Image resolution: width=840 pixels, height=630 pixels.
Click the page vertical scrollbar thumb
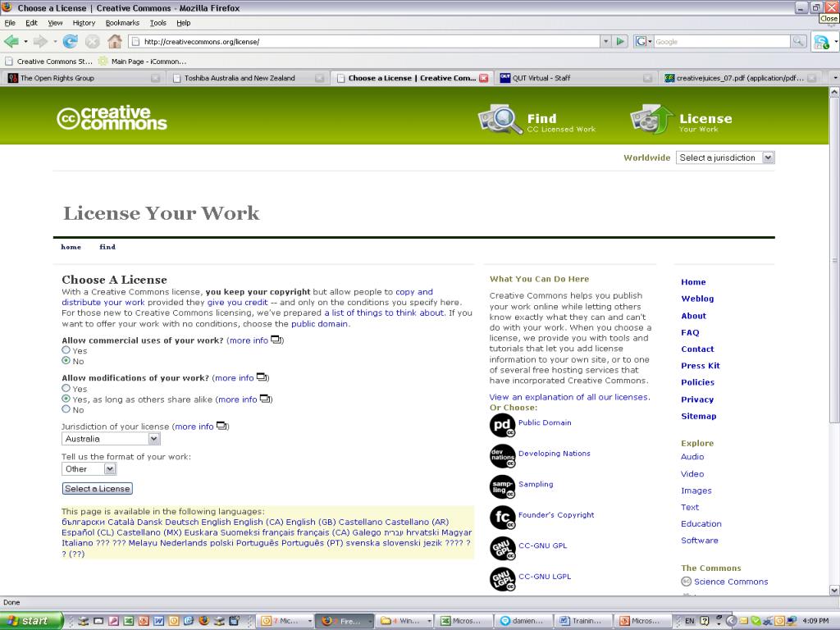pyautogui.click(x=834, y=260)
